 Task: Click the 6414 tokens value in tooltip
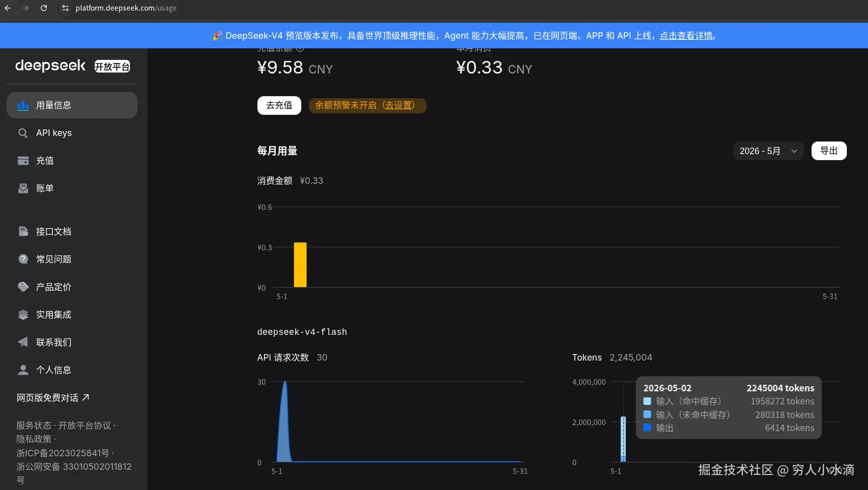[x=789, y=428]
